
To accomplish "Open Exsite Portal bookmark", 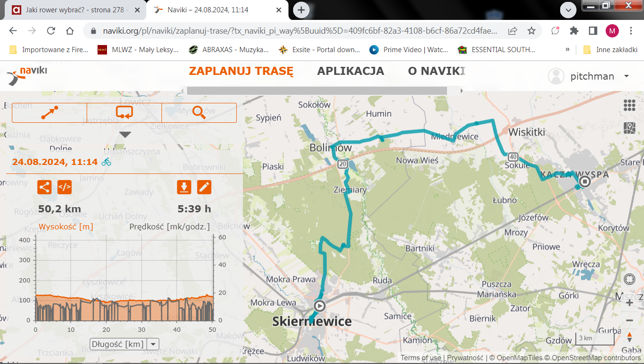I will (x=319, y=49).
